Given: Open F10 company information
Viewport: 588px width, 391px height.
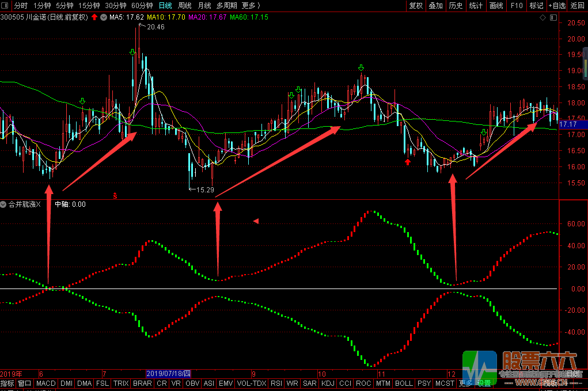Looking at the screenshot, I should click(x=517, y=6).
